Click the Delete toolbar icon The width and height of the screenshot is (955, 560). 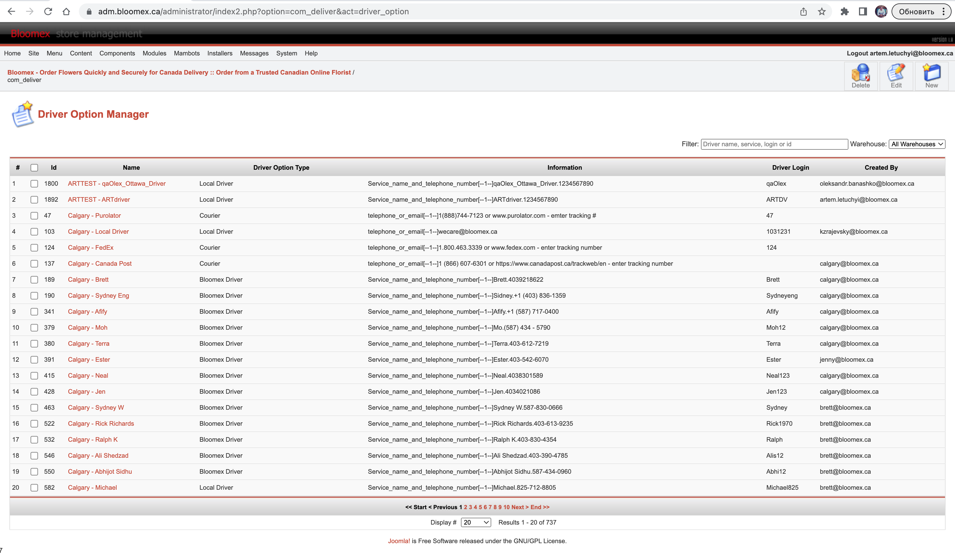860,76
